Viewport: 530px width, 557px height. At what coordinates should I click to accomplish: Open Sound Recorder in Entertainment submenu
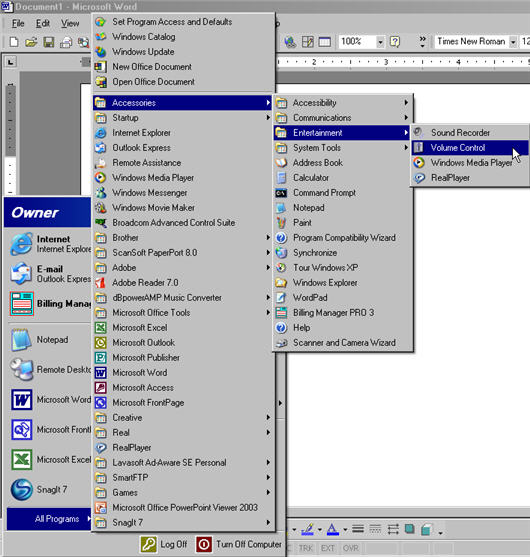pos(470,133)
